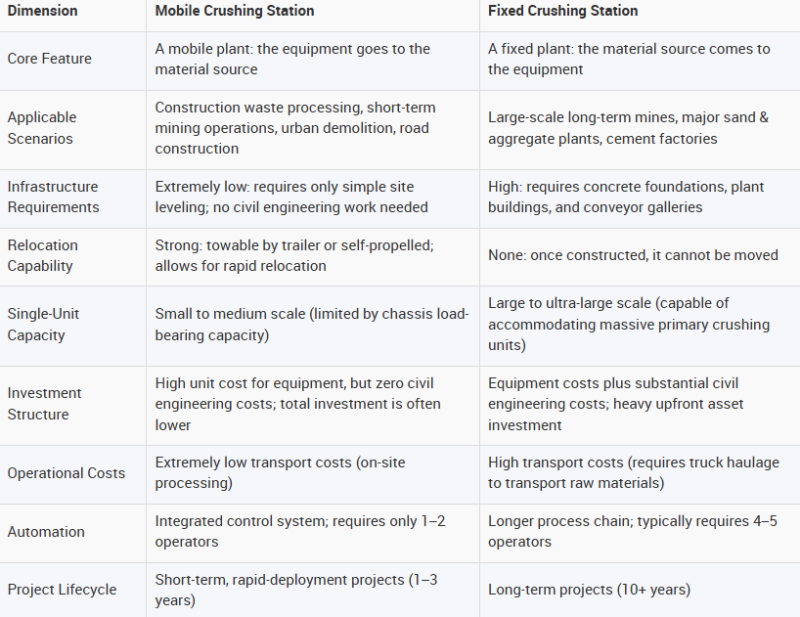Click the cell about construction waste processing
The image size is (800, 617).
tap(313, 130)
